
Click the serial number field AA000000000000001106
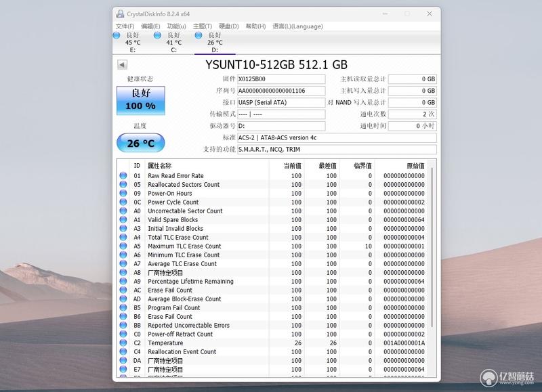[x=281, y=91]
